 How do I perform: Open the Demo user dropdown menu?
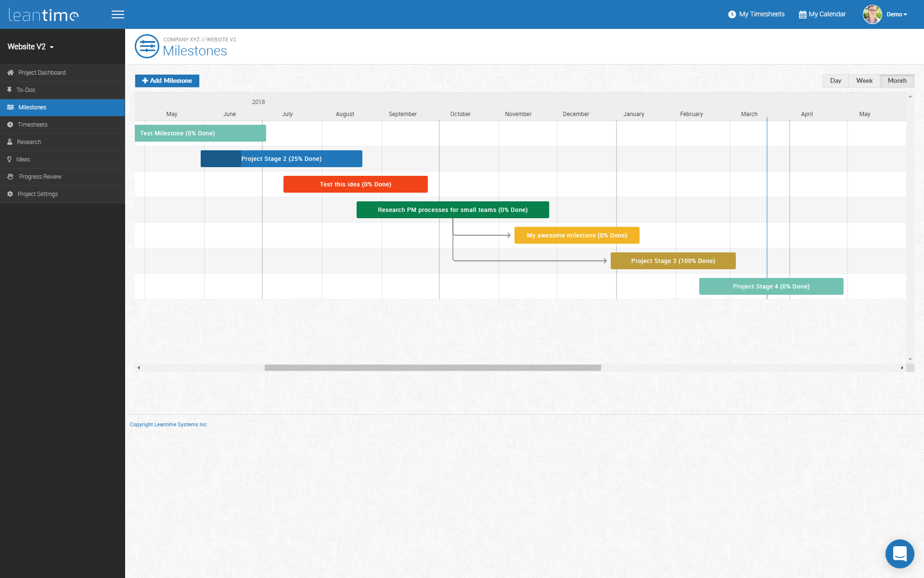(897, 14)
